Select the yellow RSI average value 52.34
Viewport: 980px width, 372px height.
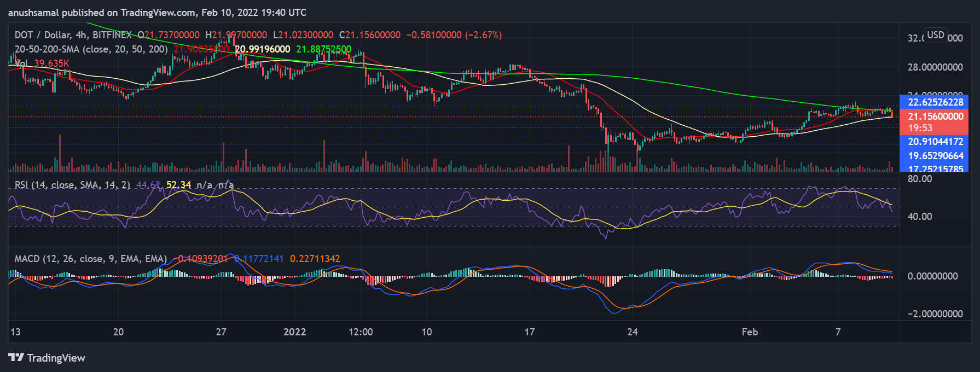coord(178,185)
